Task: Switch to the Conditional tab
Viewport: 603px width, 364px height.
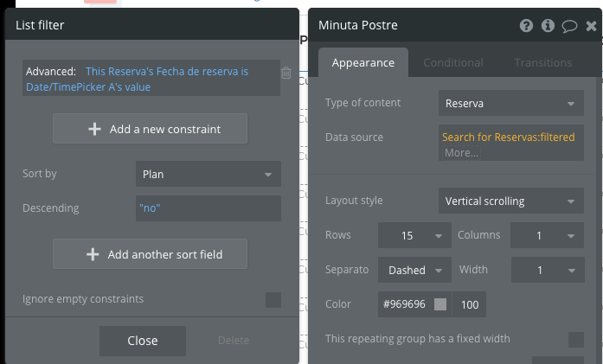Action: [453, 62]
